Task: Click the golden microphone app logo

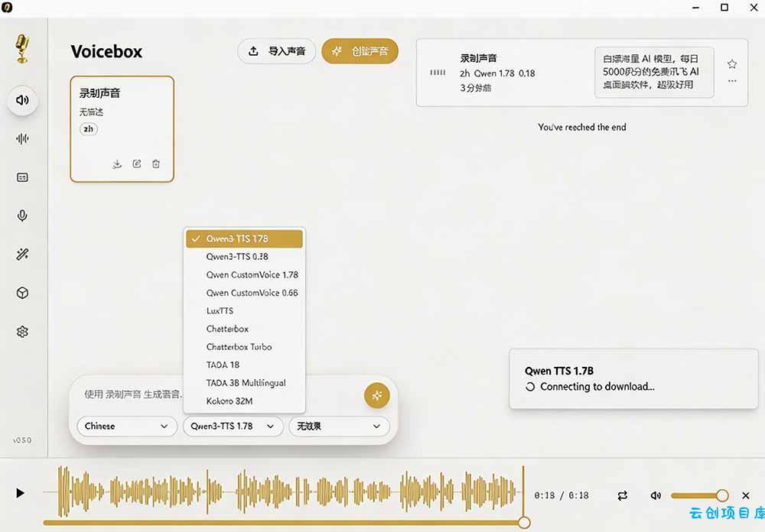Action: pos(22,48)
